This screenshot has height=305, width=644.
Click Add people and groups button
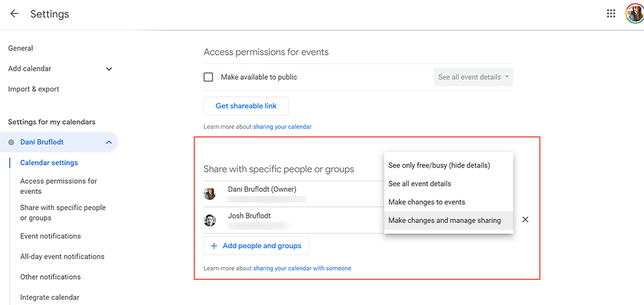click(x=256, y=246)
